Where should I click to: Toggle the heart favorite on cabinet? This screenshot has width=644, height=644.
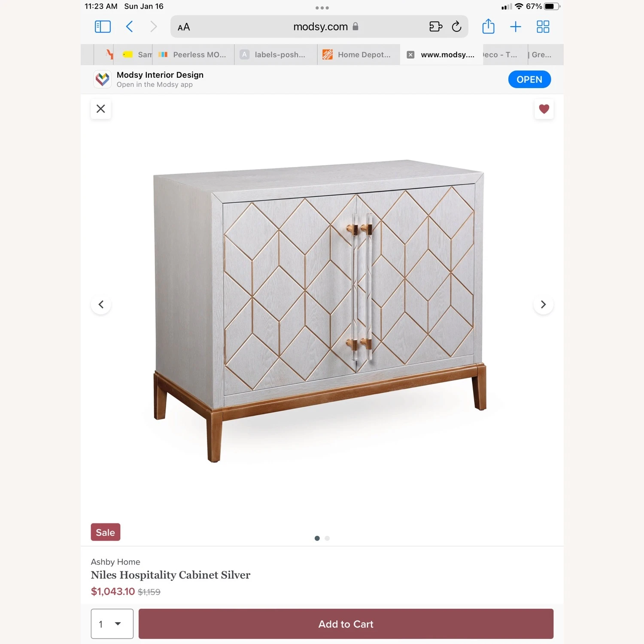point(544,109)
